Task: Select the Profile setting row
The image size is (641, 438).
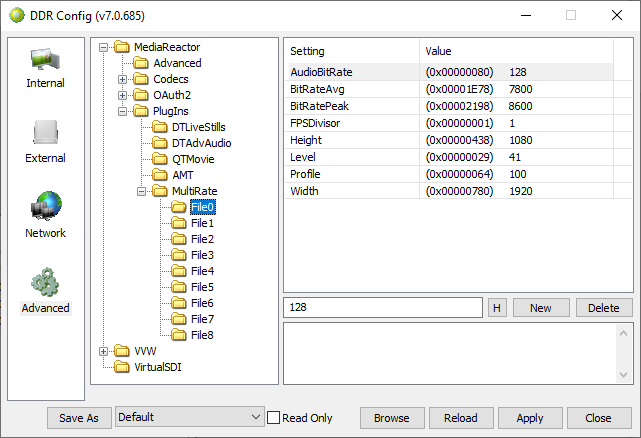Action: coord(451,174)
